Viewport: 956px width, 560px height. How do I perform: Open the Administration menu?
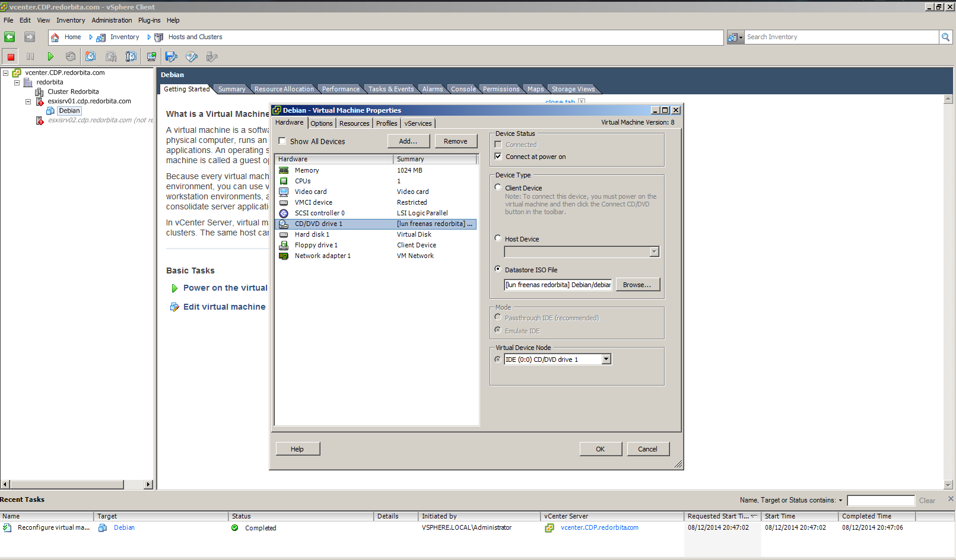112,20
